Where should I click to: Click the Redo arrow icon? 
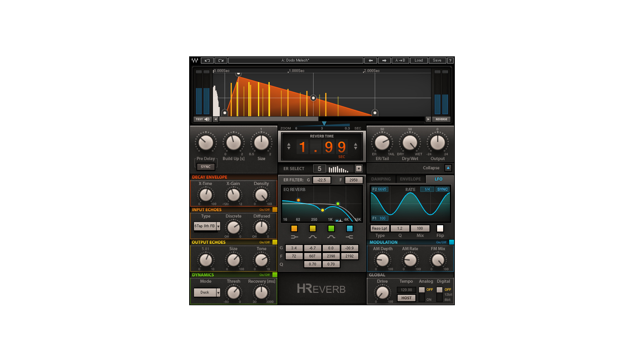pos(221,60)
